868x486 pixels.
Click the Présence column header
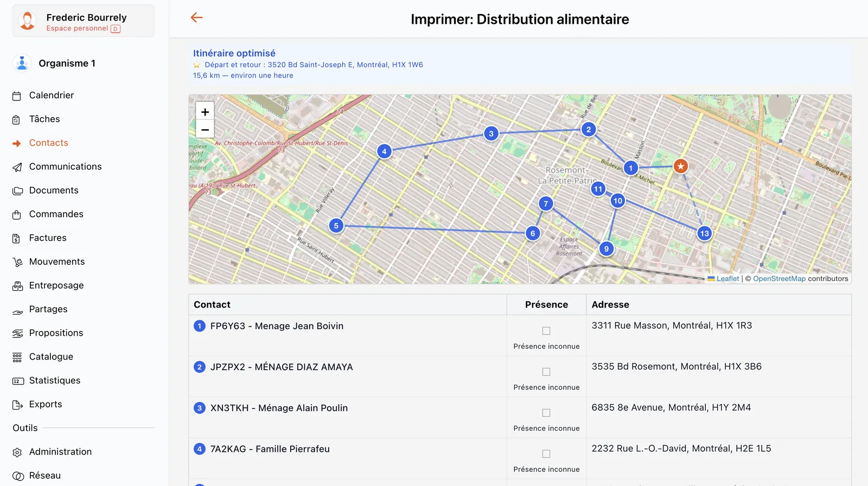[x=546, y=305]
